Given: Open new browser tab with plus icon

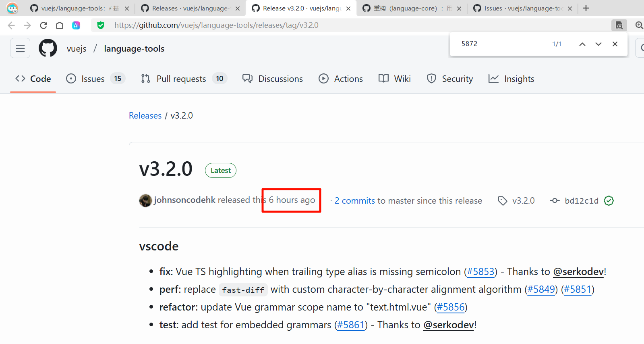Looking at the screenshot, I should pos(586,8).
